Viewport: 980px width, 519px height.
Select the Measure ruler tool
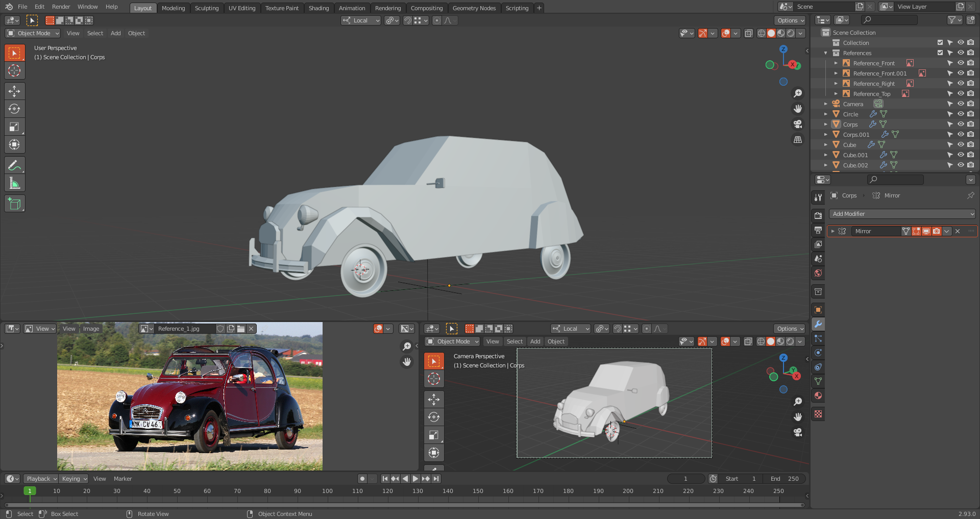(14, 183)
